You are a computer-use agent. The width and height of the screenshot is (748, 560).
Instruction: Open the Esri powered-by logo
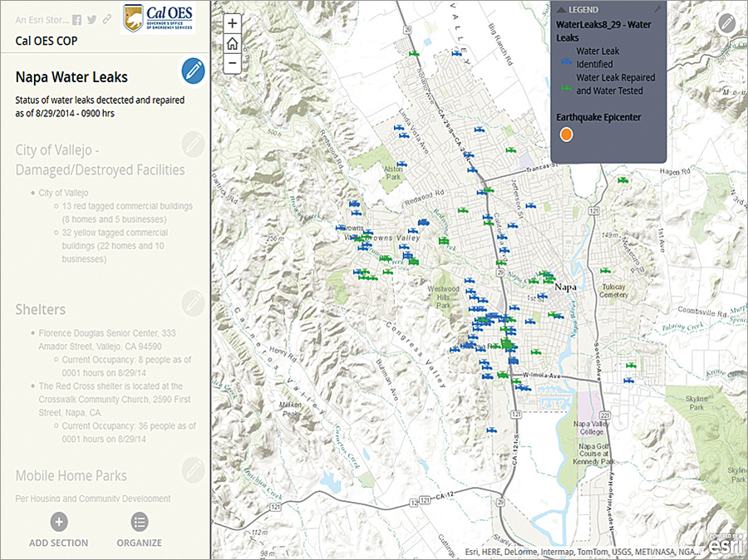tap(727, 545)
